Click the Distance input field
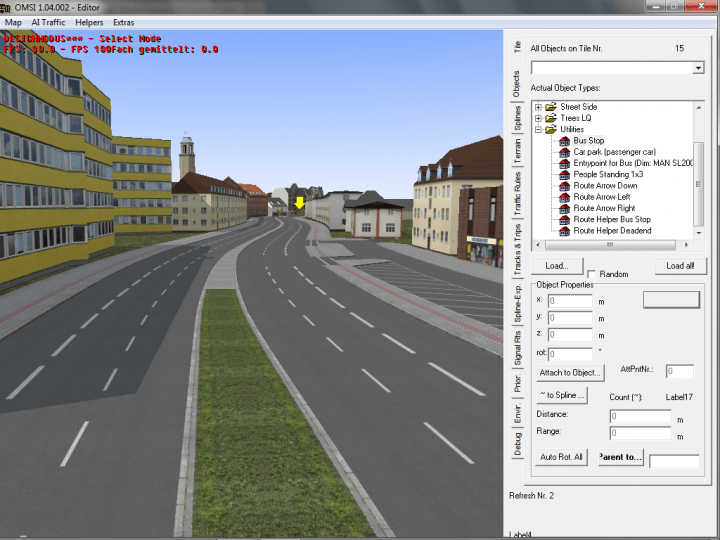Viewport: 720px width, 540px height. 640,416
